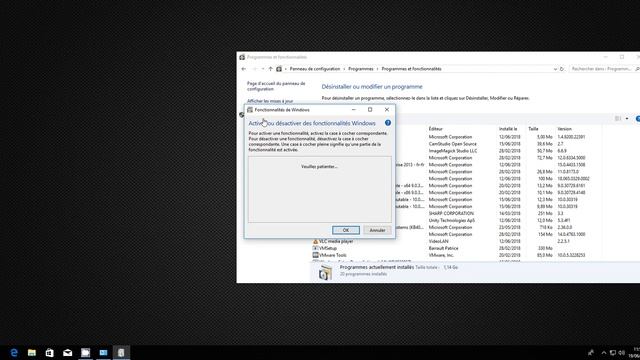Open help icon in Fonctionnalités de Windows dialog
640x360 pixels.
(x=388, y=122)
